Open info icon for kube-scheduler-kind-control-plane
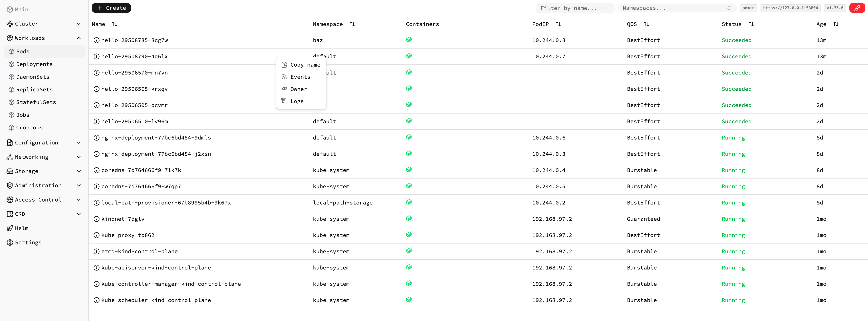The width and height of the screenshot is (868, 321). pos(96,300)
